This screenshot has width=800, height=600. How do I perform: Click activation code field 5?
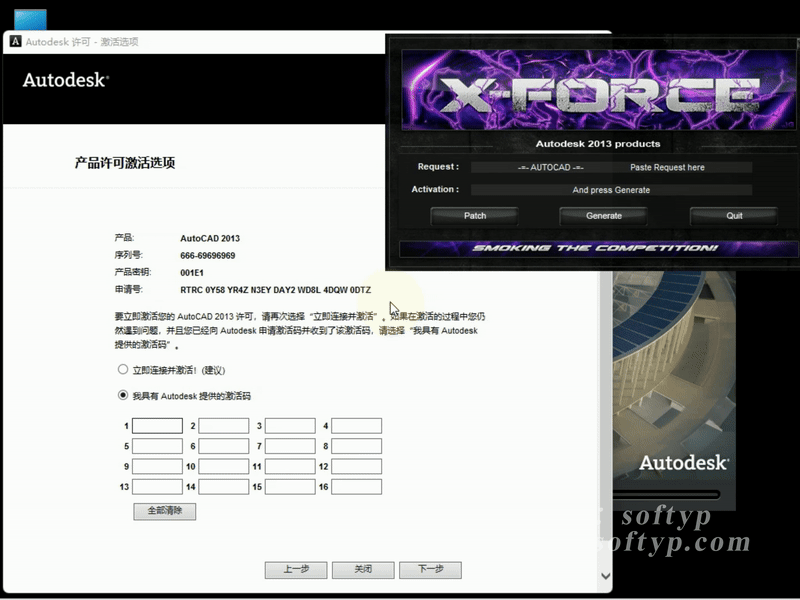tap(157, 446)
